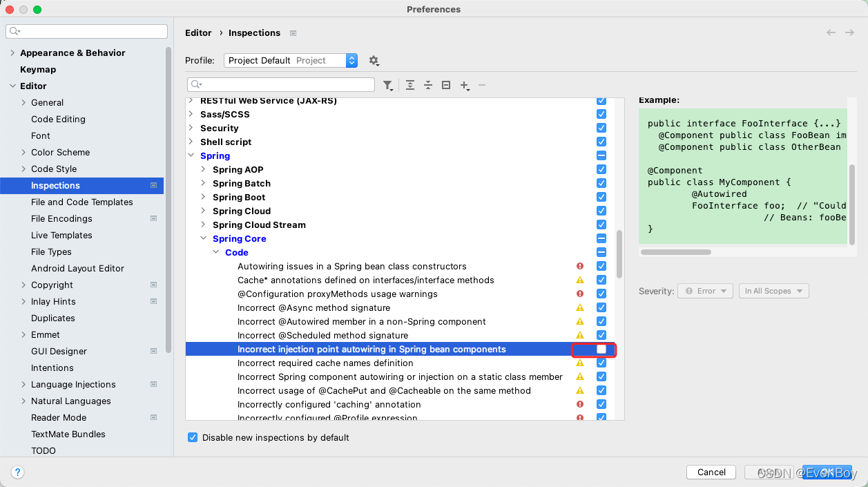Click the error icon on the Incorrectly configured 'caching' row
This screenshot has width=868, height=487.
(x=580, y=404)
